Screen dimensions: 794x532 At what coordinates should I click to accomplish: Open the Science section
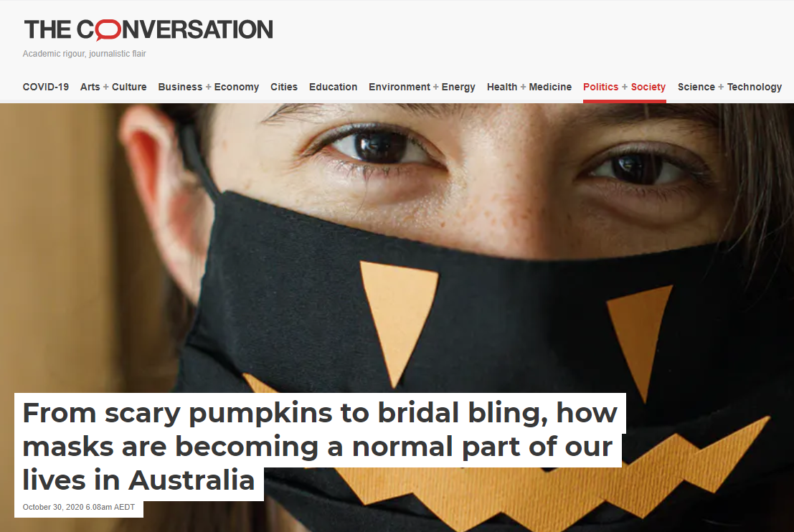[x=696, y=87]
